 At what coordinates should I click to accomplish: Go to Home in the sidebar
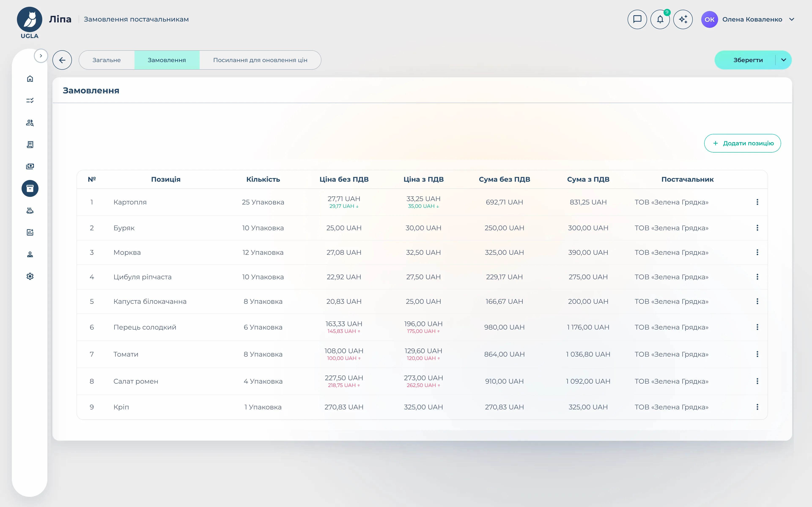[30, 78]
